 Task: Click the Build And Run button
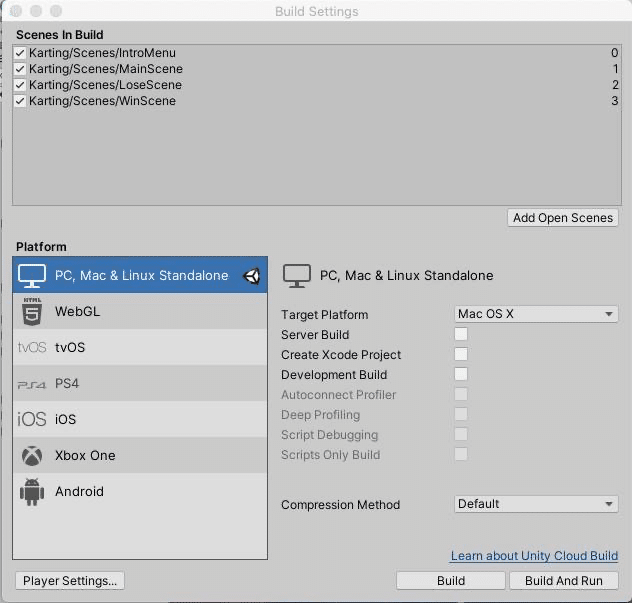563,581
